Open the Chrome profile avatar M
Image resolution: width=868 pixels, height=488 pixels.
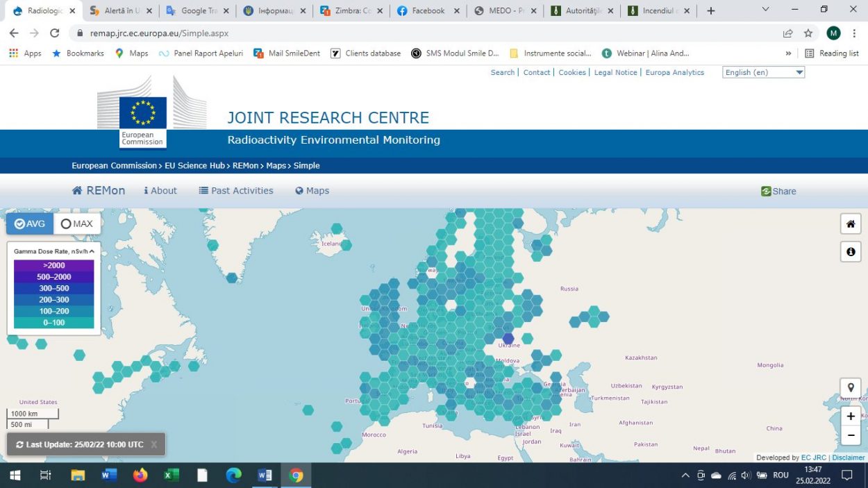tap(833, 33)
